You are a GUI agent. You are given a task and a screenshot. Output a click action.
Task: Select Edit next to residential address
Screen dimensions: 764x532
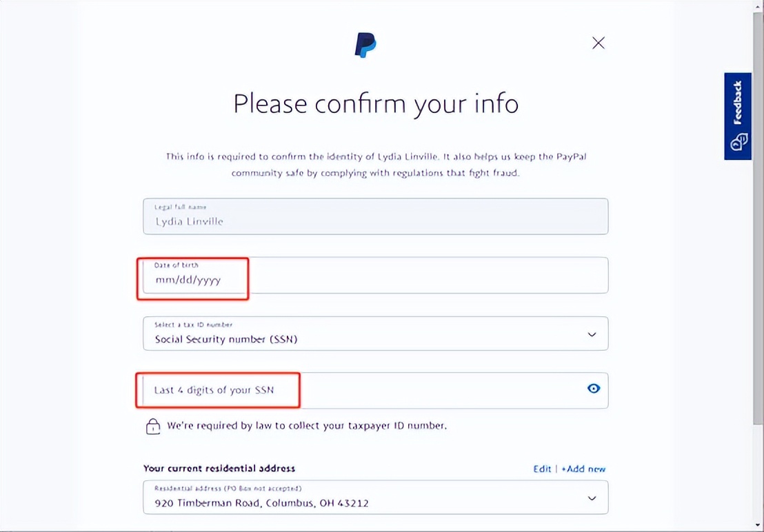click(542, 469)
